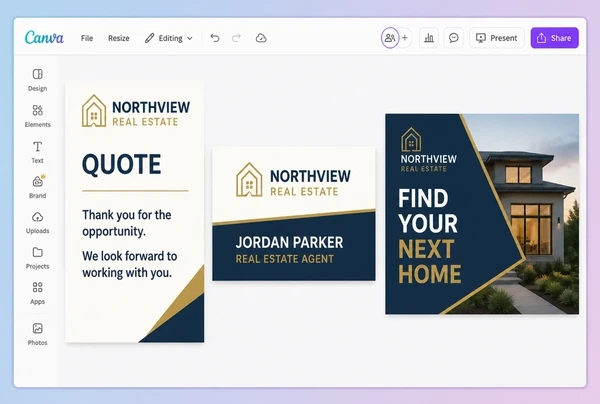Redo the last undone action
Image resolution: width=600 pixels, height=404 pixels.
236,38
